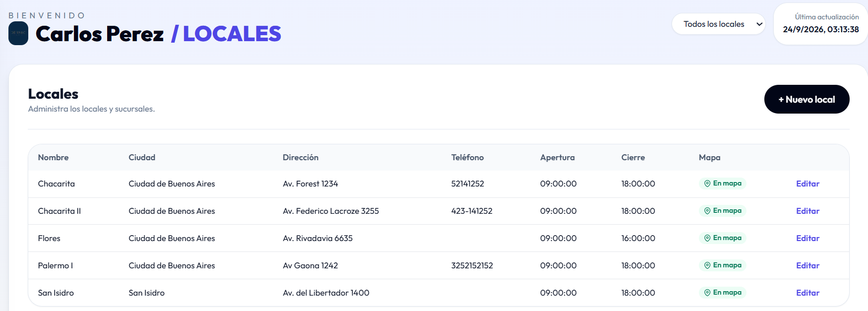Edit the Chacarita II location

(807, 211)
